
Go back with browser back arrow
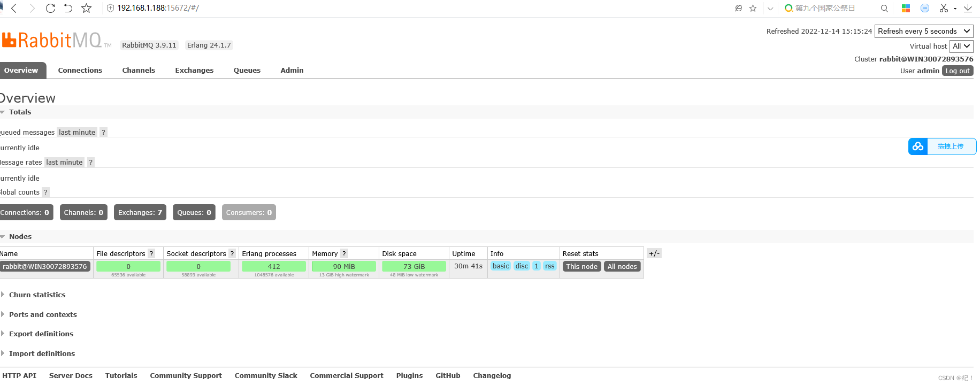pos(14,8)
